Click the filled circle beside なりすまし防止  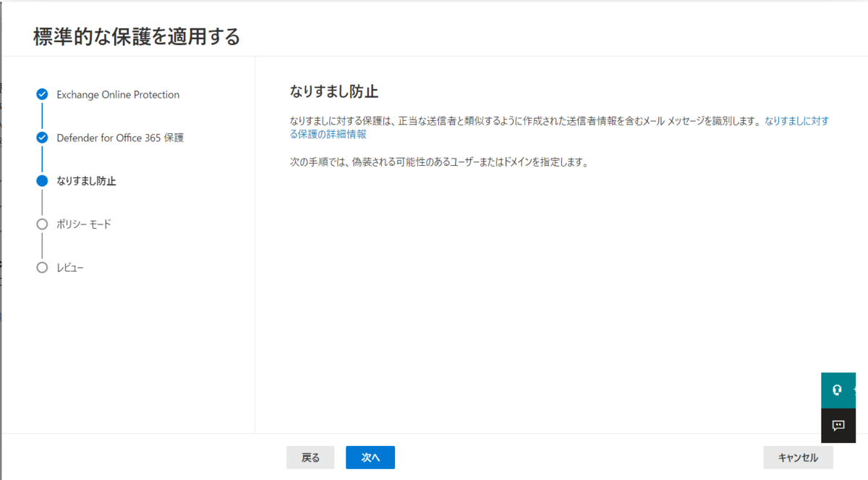(x=42, y=181)
